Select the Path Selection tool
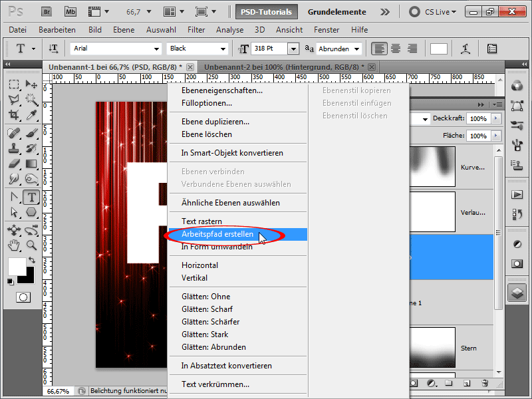The height and width of the screenshot is (399, 532). pyautogui.click(x=14, y=212)
